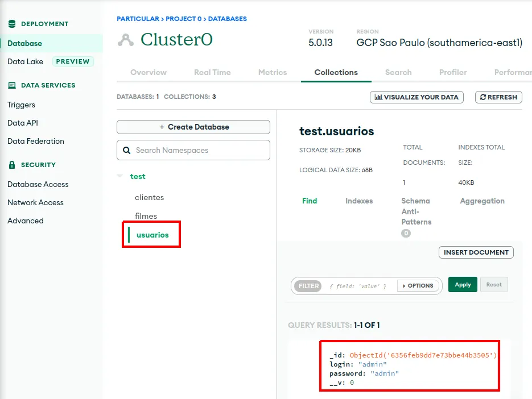Apply the filter query
The image size is (532, 399).
[463, 284]
